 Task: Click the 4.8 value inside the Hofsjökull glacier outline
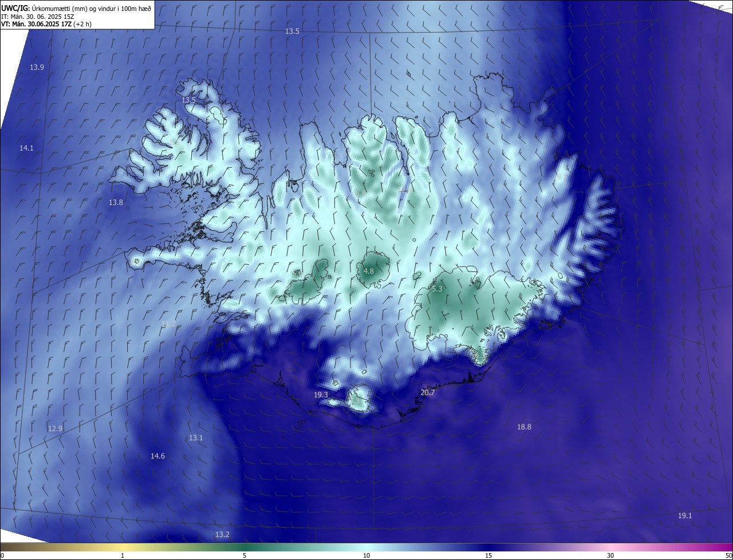coord(369,271)
